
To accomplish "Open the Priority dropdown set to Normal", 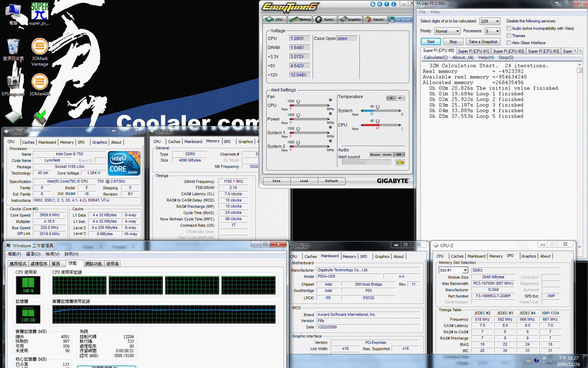I will [447, 31].
